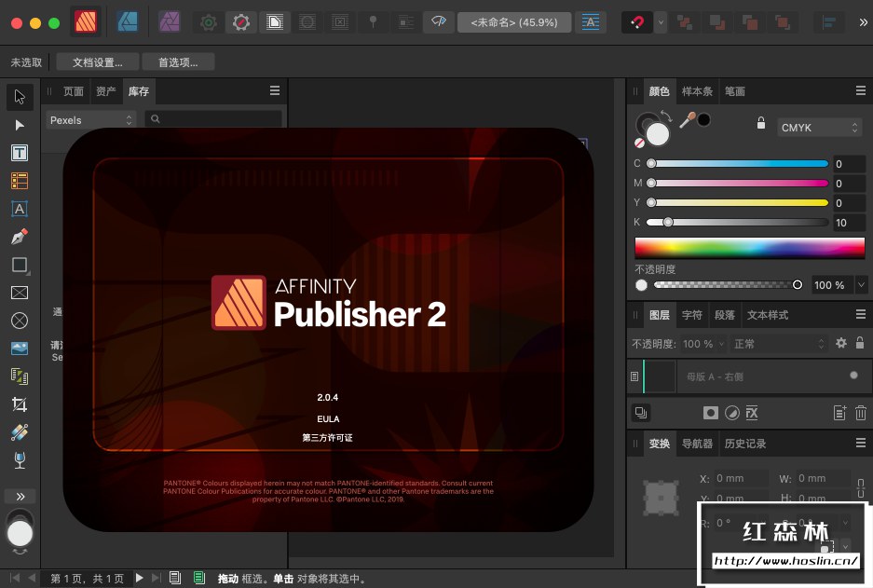Click the 文档设置 document setup button
Image resolution: width=873 pixels, height=588 pixels.
click(x=97, y=62)
